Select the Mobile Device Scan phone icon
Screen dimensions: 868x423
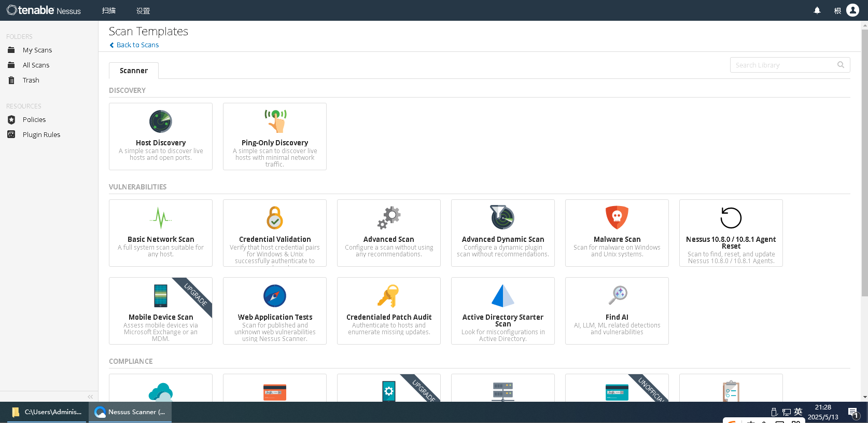point(161,296)
